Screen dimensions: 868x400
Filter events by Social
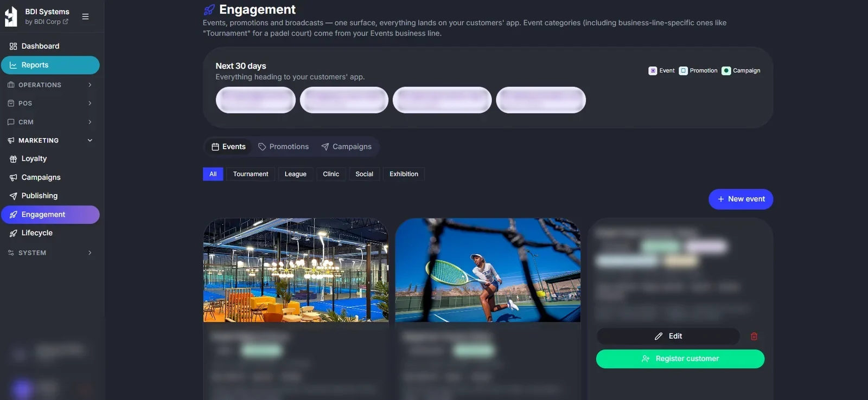(365, 174)
